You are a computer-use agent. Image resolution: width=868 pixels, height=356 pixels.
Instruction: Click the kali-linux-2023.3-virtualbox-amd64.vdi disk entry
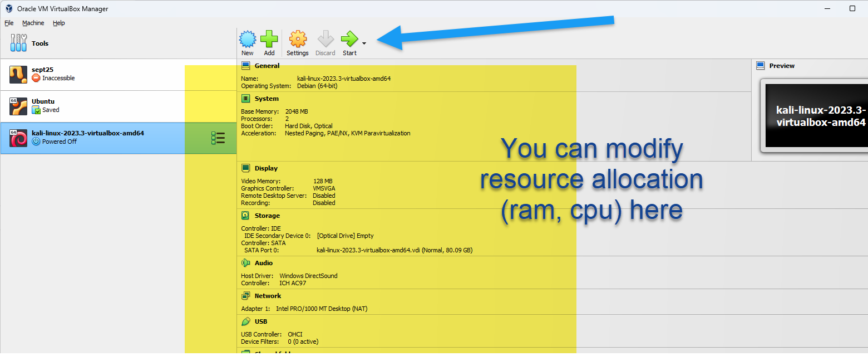pos(394,250)
